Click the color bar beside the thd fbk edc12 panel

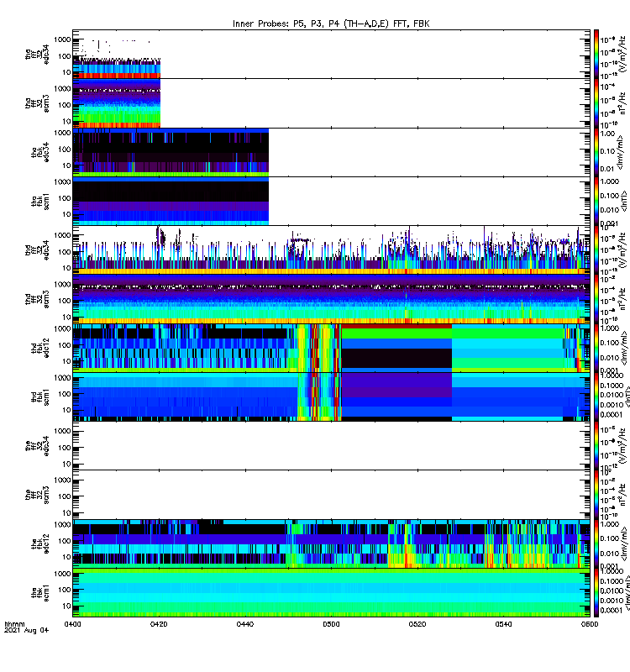pos(596,348)
